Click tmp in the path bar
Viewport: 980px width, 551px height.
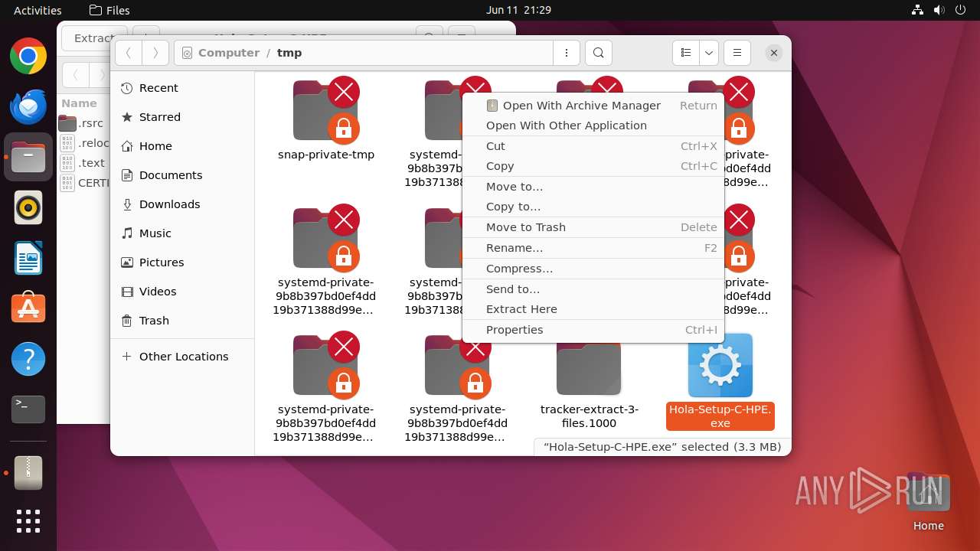[x=289, y=53]
